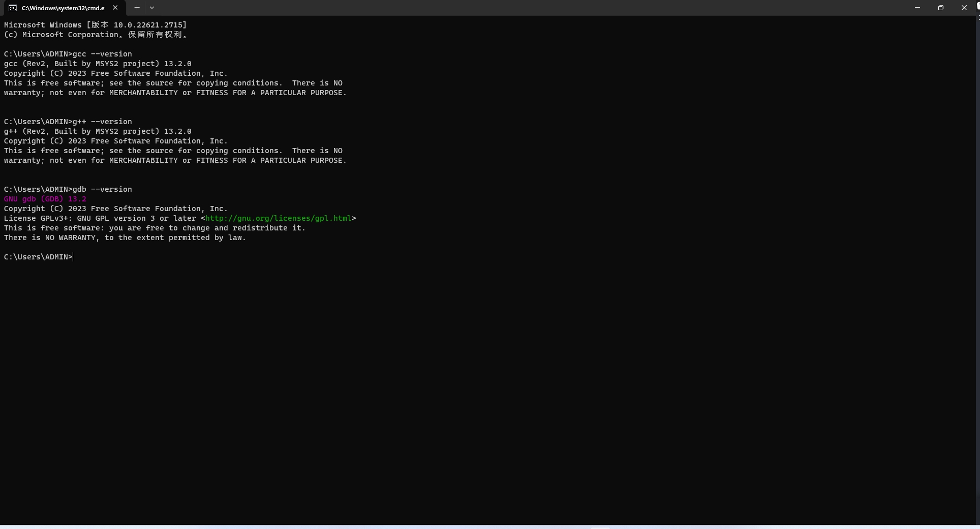Click the typed gcc --version command
Viewport: 980px width, 529px height.
[102, 54]
